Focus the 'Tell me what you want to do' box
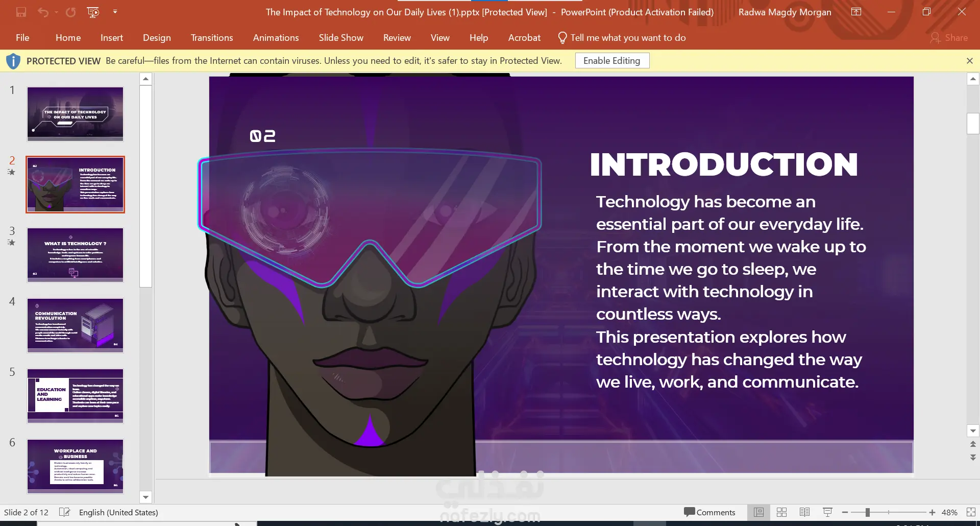This screenshot has width=980, height=526. coord(628,38)
